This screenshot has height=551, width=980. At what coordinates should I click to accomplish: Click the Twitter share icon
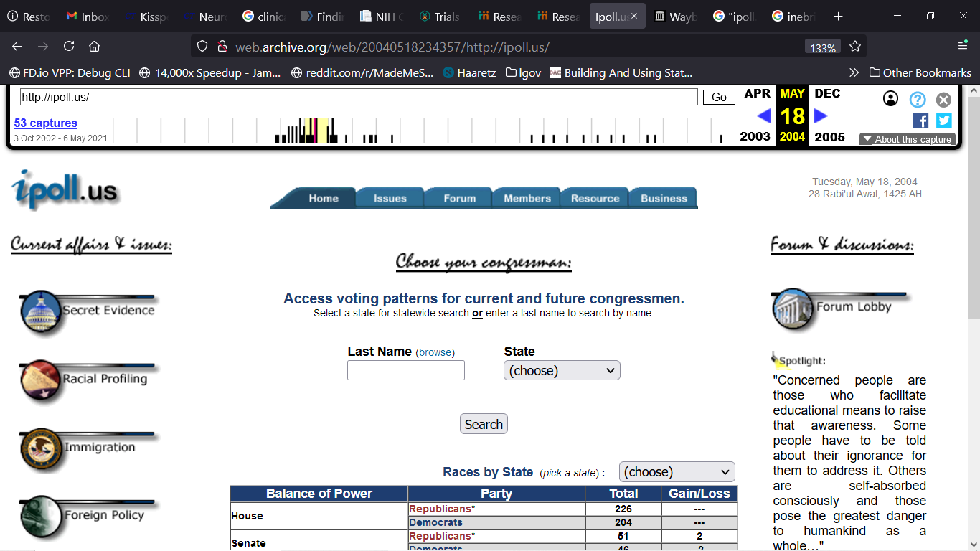pyautogui.click(x=944, y=121)
